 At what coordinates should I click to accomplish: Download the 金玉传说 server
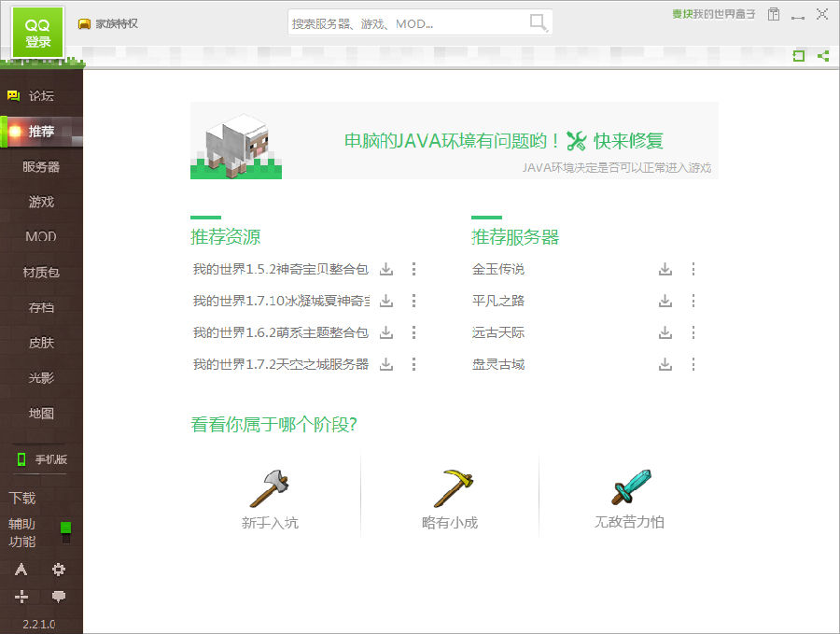[665, 269]
